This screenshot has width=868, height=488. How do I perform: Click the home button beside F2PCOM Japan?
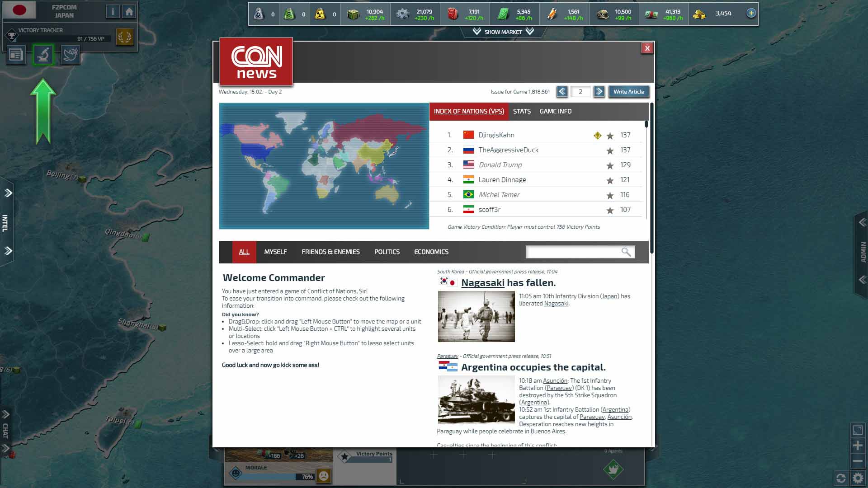pyautogui.click(x=129, y=12)
